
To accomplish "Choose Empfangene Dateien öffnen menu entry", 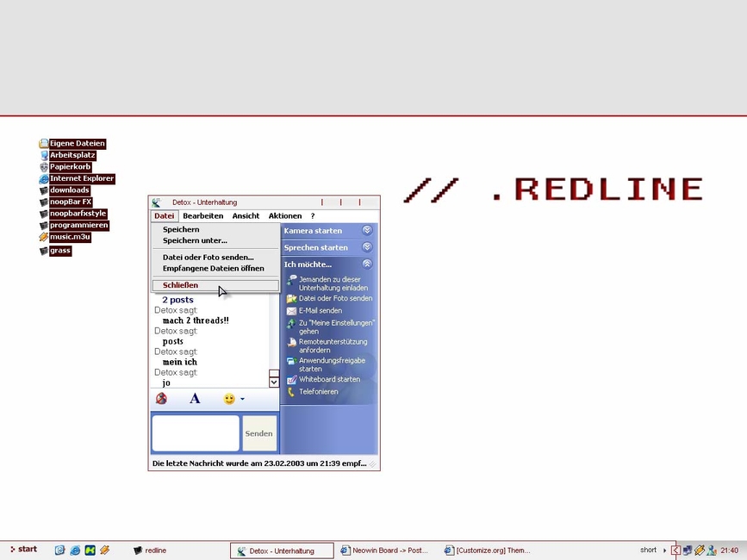I will (215, 268).
